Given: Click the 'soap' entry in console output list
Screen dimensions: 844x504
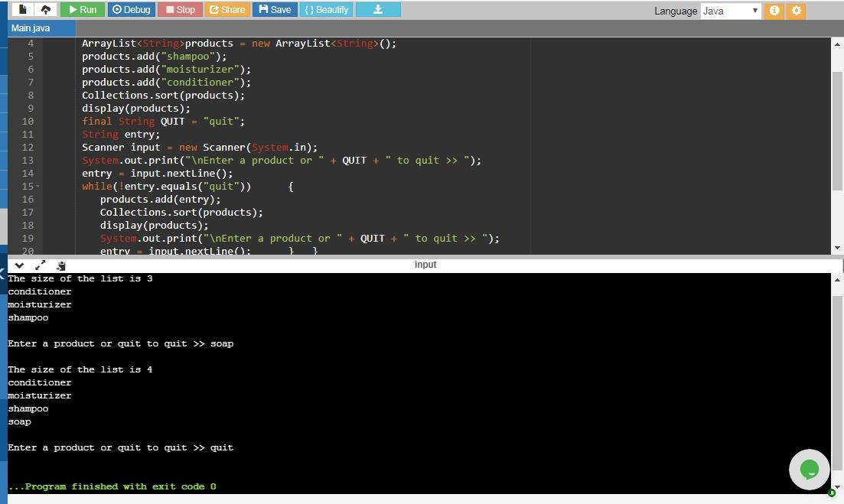Looking at the screenshot, I should tap(19, 421).
